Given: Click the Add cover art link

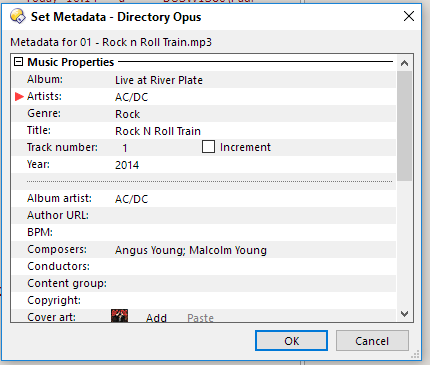Looking at the screenshot, I should tap(156, 318).
